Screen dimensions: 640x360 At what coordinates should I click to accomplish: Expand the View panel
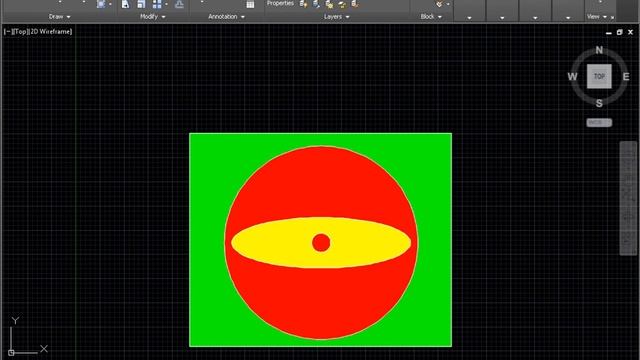597,17
